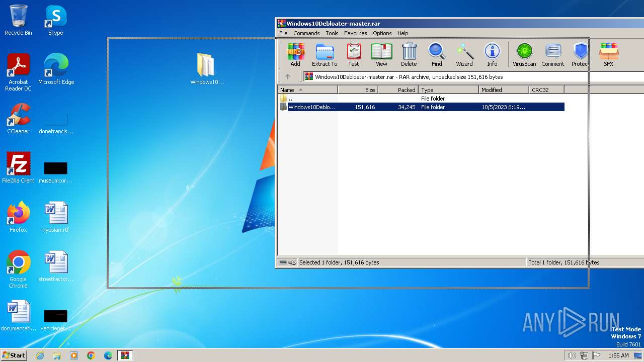This screenshot has width=644, height=362.
Task: Select the Google Chrome desktop shortcut
Action: [x=18, y=269]
